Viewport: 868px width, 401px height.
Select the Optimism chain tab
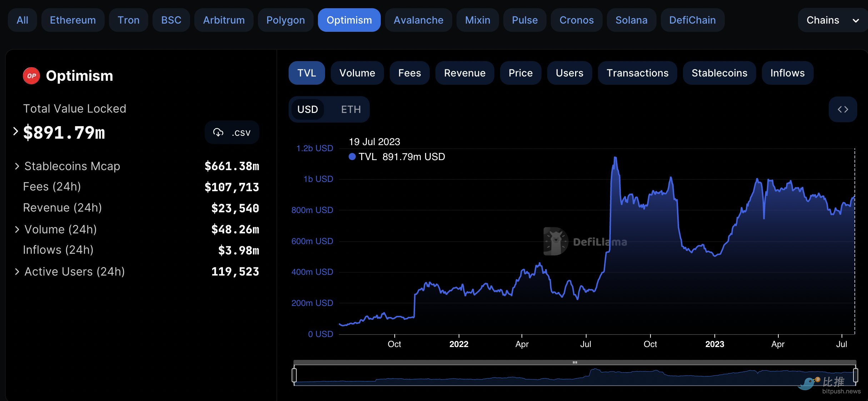(x=349, y=20)
